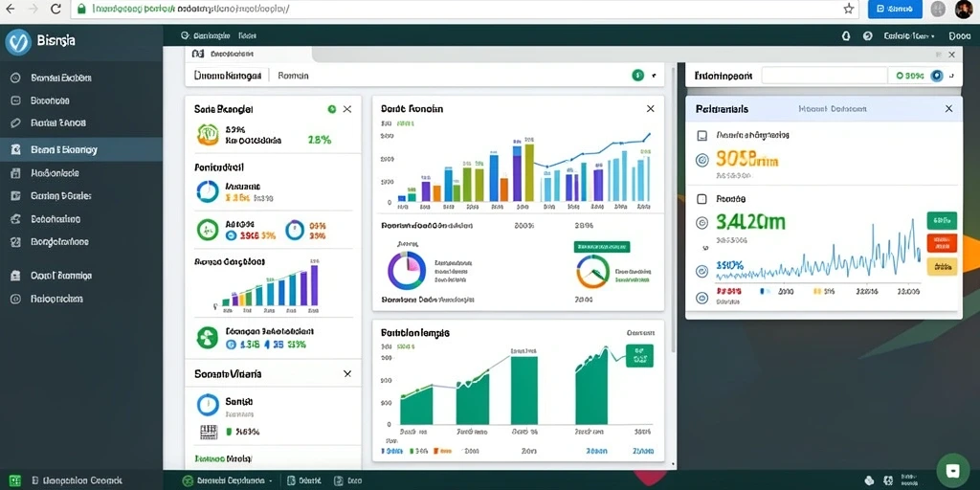
Task: Tick the upper checkbox in right panel
Action: point(702,135)
